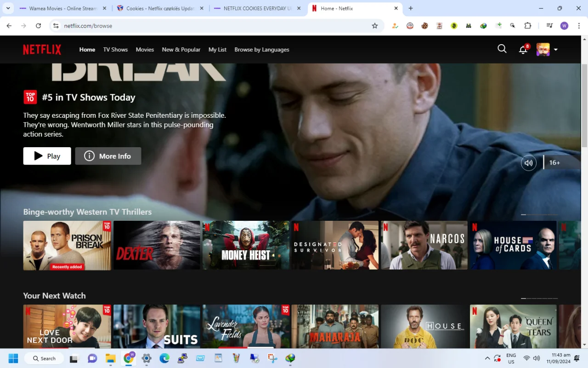Screen dimensions: 588x368
Task: Open the Movies section
Action: (x=145, y=50)
